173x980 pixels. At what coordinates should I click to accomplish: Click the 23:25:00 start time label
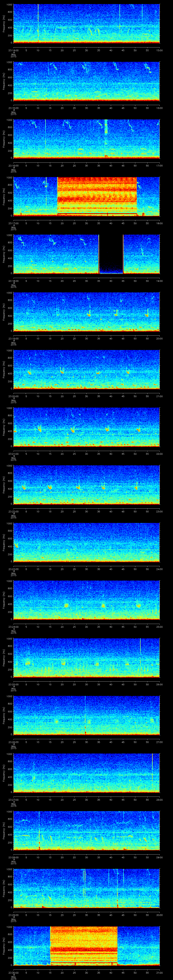point(13,684)
